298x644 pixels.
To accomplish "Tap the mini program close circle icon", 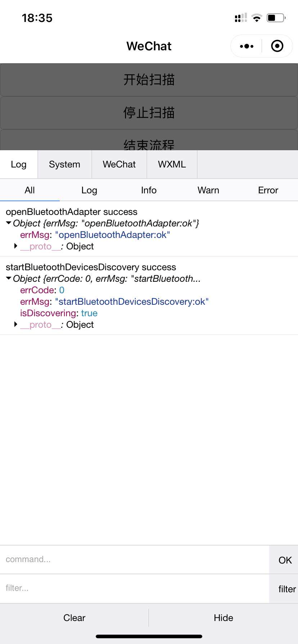I will pyautogui.click(x=277, y=46).
